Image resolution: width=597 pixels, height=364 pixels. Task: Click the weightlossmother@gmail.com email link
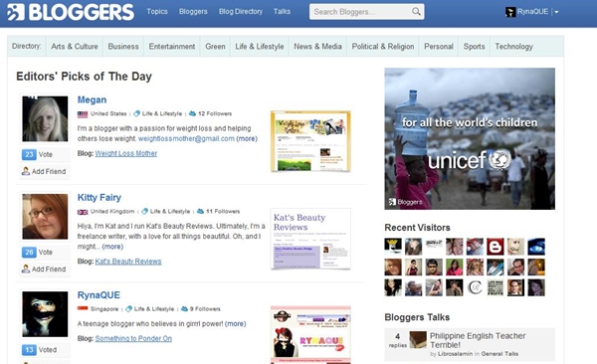coord(186,138)
